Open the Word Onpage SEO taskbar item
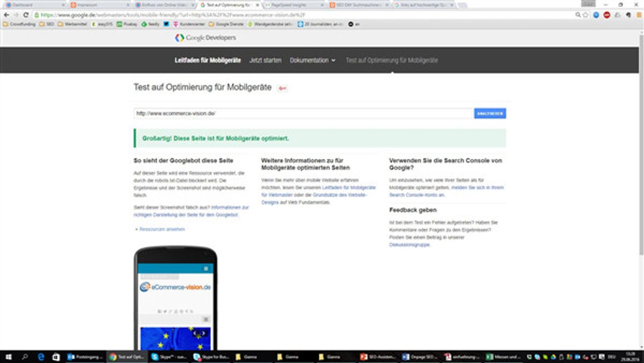 [420, 357]
